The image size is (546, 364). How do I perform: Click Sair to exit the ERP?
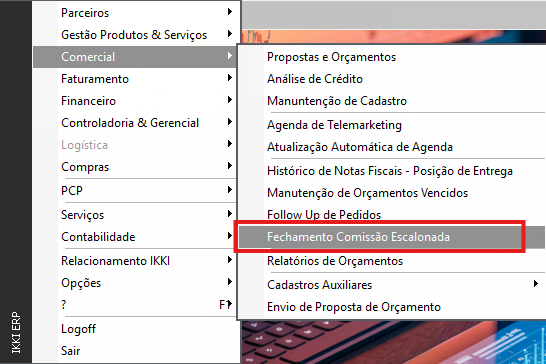(134, 350)
